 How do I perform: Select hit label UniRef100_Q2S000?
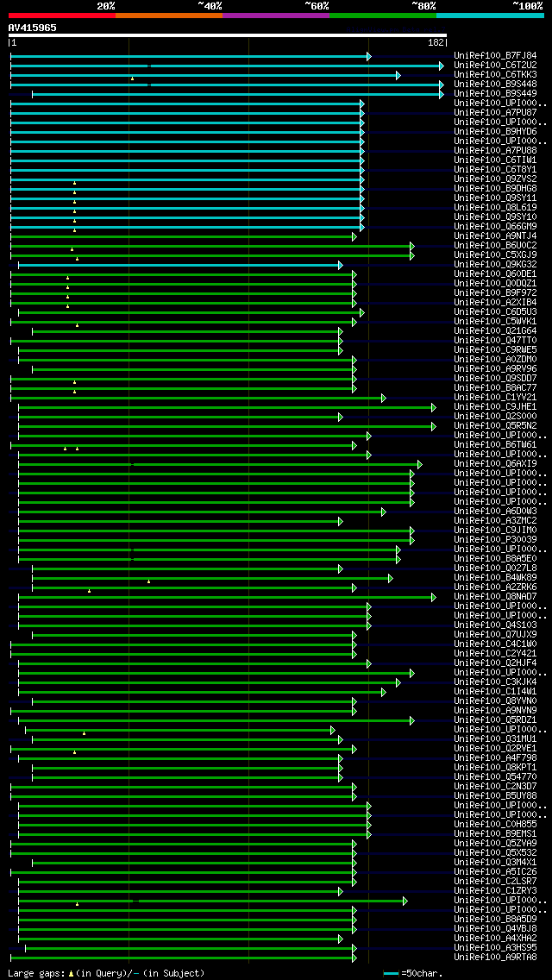pos(495,417)
